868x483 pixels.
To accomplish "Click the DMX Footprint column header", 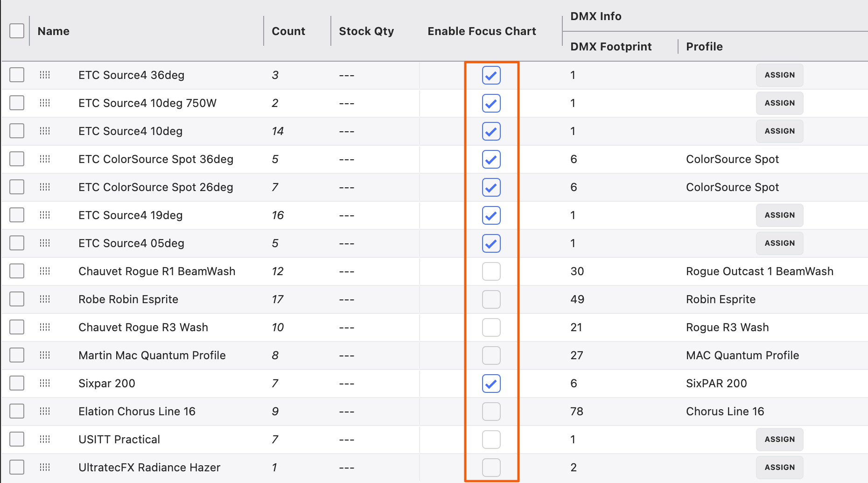I will (611, 47).
